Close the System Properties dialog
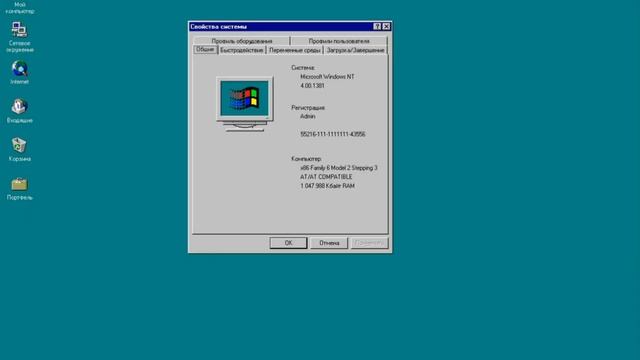640x360 pixels. [386, 27]
